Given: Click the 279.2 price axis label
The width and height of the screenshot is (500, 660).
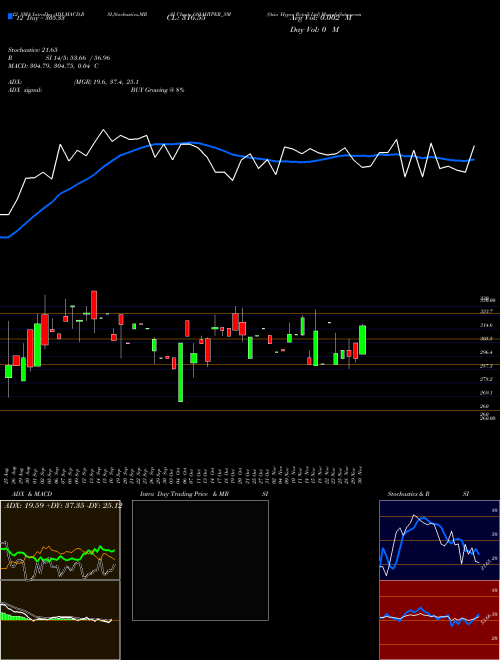Looking at the screenshot, I should 486,379.
